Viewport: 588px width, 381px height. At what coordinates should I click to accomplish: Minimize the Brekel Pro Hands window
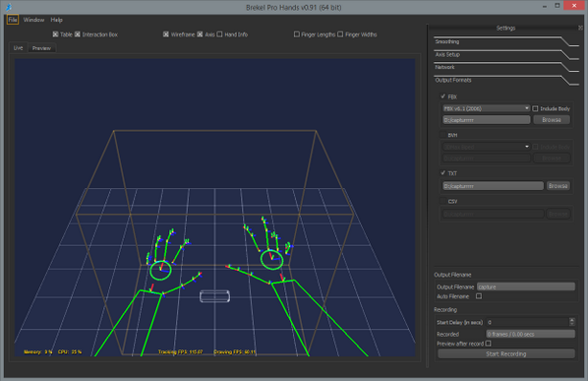pos(545,6)
